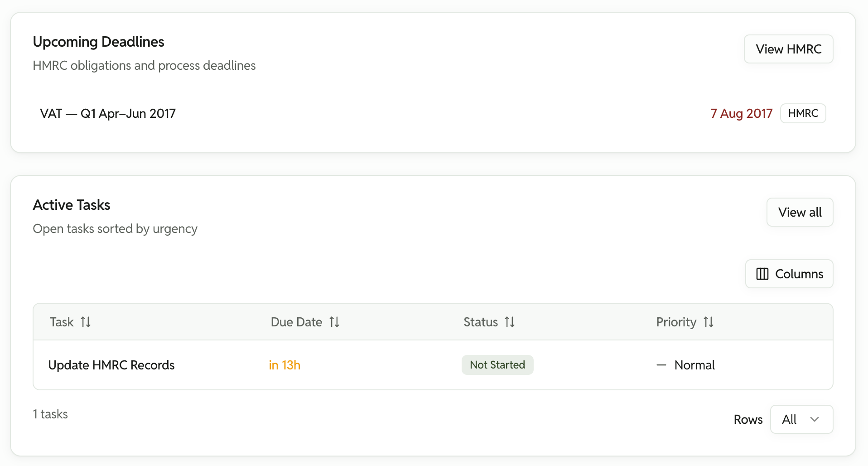Click View all active tasks button

[x=800, y=212]
